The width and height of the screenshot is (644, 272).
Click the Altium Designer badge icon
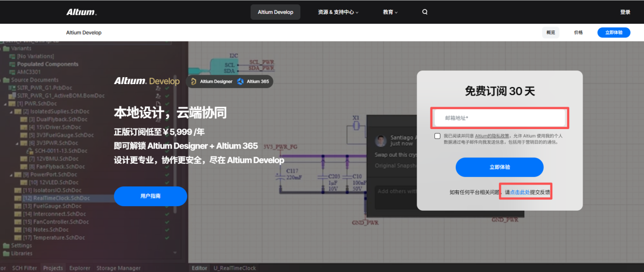(x=194, y=82)
